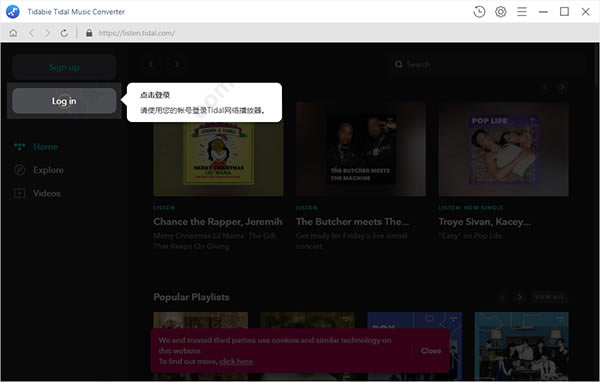Open Explore in the sidebar
Screen dimensions: 600x382
pyautogui.click(x=39, y=170)
